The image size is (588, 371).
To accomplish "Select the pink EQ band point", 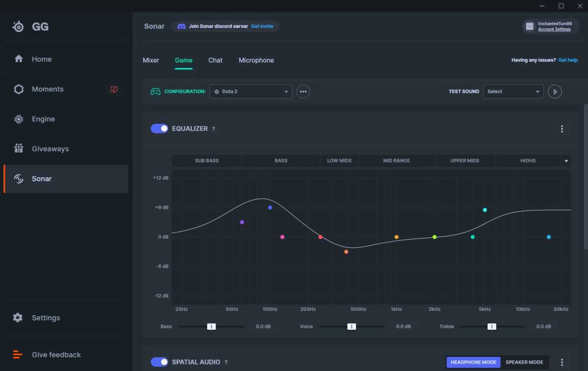I will click(x=282, y=237).
